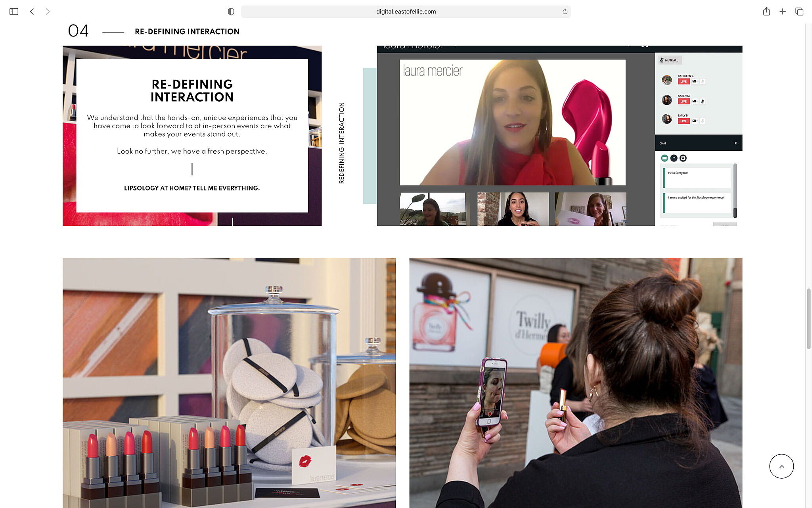This screenshot has height=508, width=812.
Task: Toggle Kathleen S.'s camera icon
Action: click(695, 81)
